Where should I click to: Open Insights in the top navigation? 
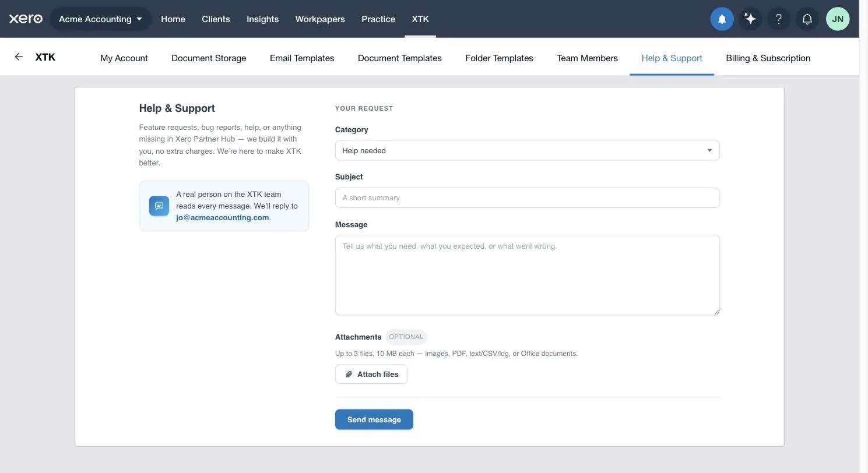coord(262,19)
